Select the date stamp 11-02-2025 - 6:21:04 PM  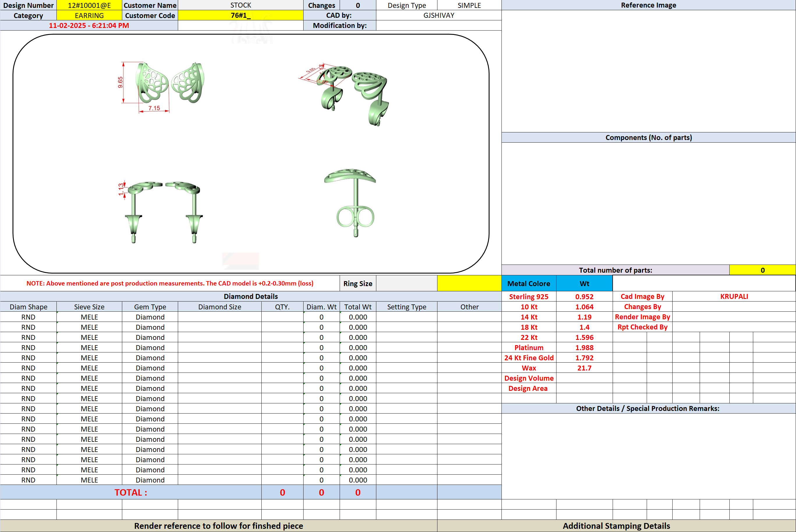coord(89,25)
